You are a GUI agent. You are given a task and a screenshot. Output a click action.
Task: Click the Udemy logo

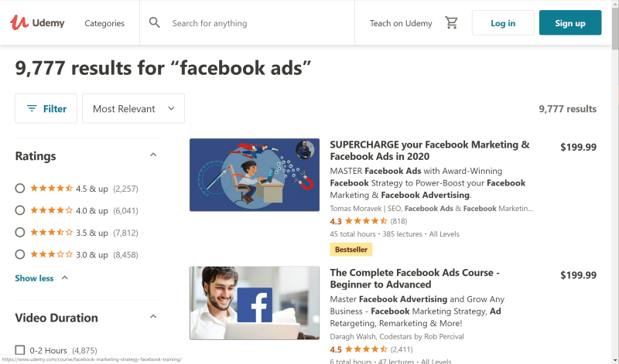[x=37, y=23]
